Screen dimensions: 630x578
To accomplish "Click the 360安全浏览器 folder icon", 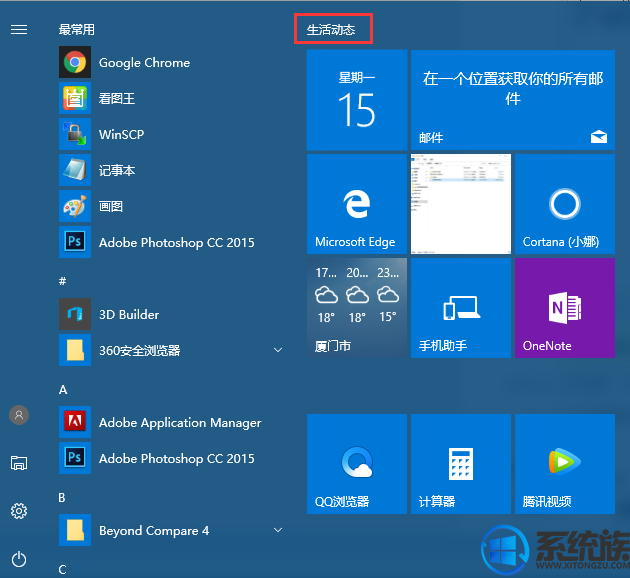I will (75, 350).
